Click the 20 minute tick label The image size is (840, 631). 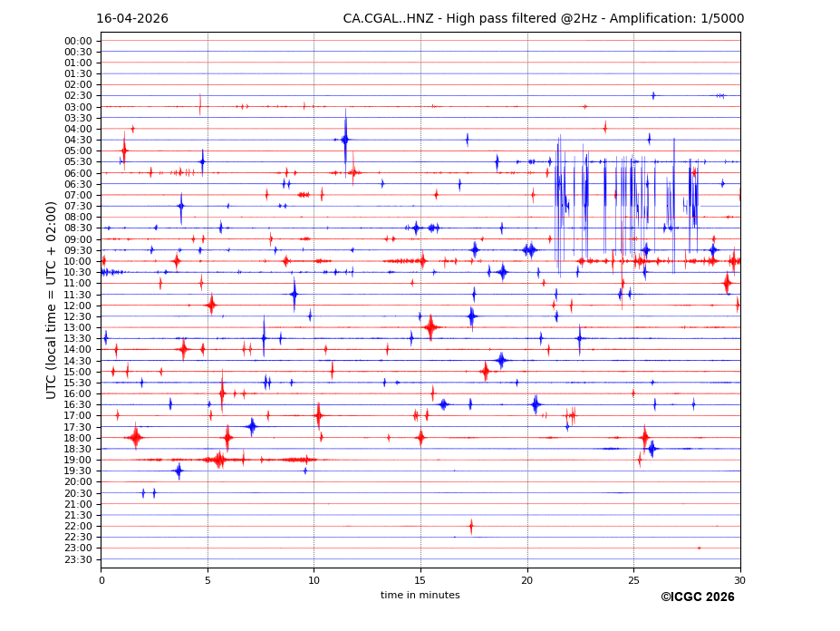tap(527, 580)
